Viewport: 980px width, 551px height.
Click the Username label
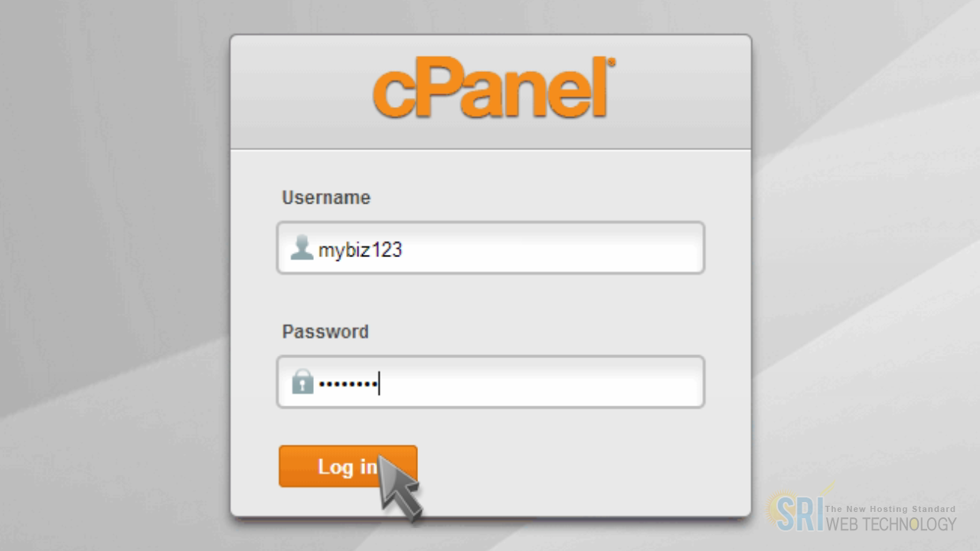click(x=326, y=197)
